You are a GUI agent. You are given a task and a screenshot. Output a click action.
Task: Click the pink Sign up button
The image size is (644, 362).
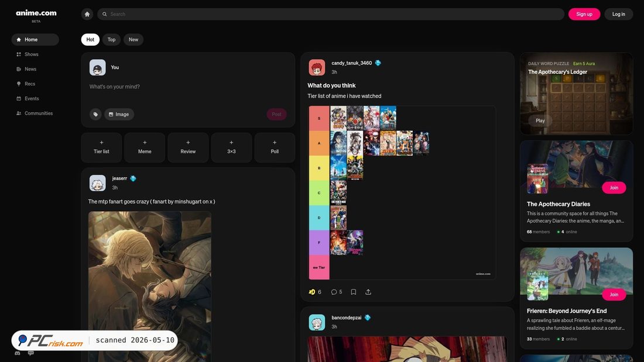pos(584,14)
